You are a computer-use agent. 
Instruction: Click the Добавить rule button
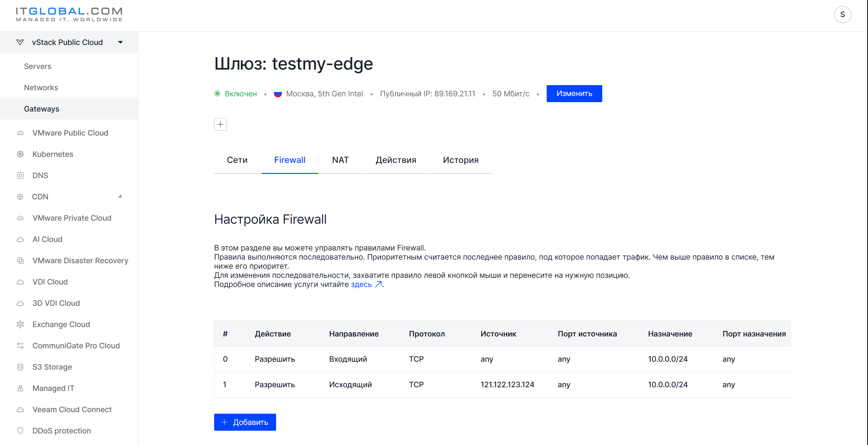pyautogui.click(x=245, y=423)
